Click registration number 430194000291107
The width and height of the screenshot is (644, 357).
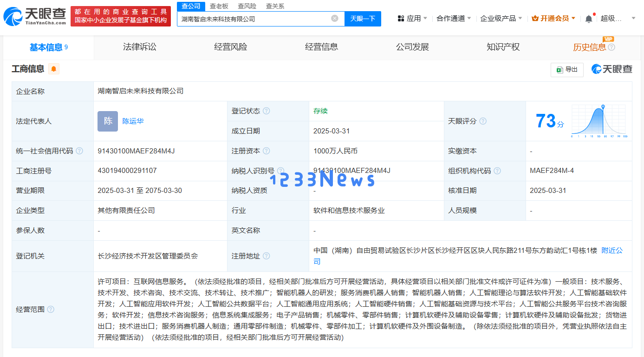pos(127,171)
